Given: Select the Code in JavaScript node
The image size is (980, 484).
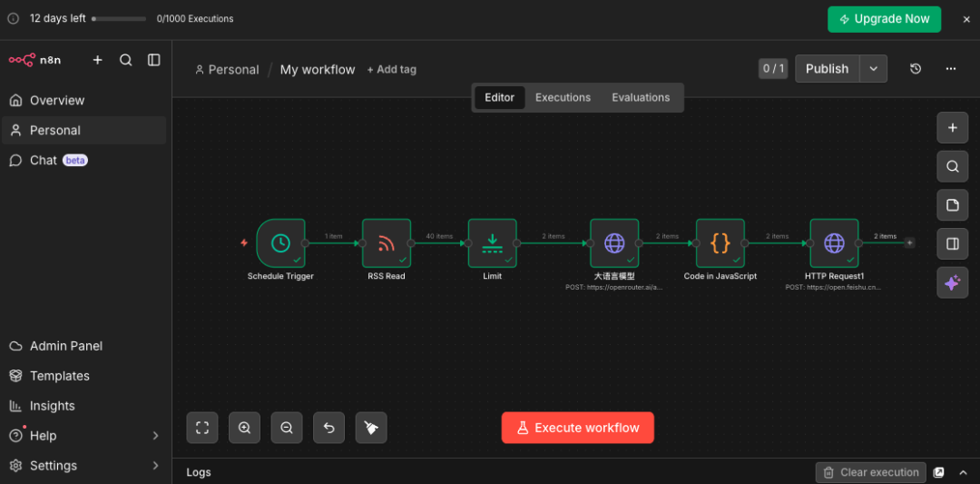Looking at the screenshot, I should (x=720, y=243).
